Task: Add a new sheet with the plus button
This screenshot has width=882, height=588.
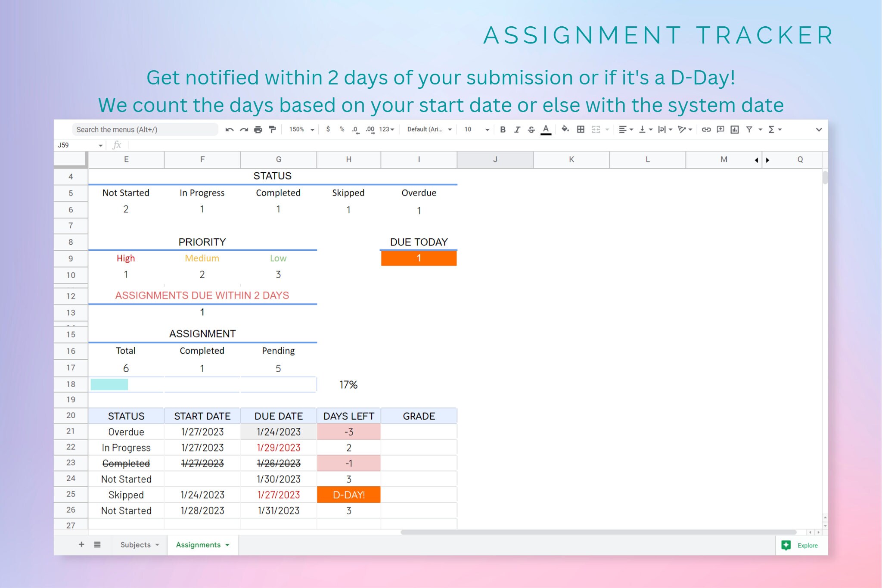Action: pyautogui.click(x=81, y=544)
